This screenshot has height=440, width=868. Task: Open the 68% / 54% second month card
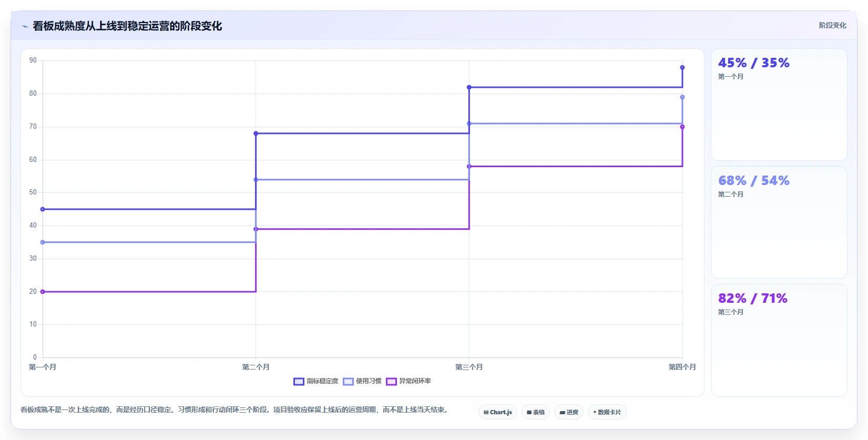(779, 222)
